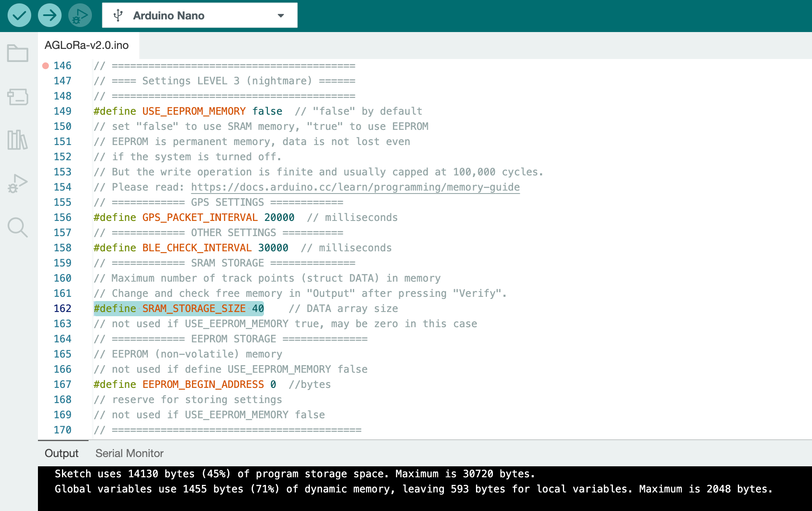
Task: Open the Debug sidebar panel
Action: tap(17, 183)
